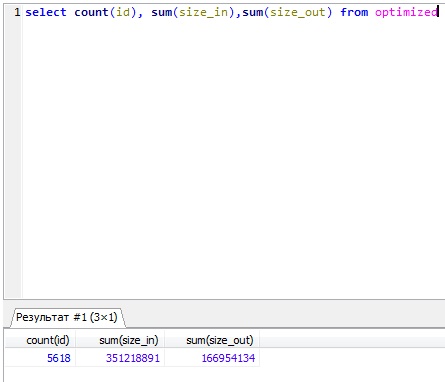Click the 'optimized' table name in query
This screenshot has height=382, width=445.
pos(406,12)
